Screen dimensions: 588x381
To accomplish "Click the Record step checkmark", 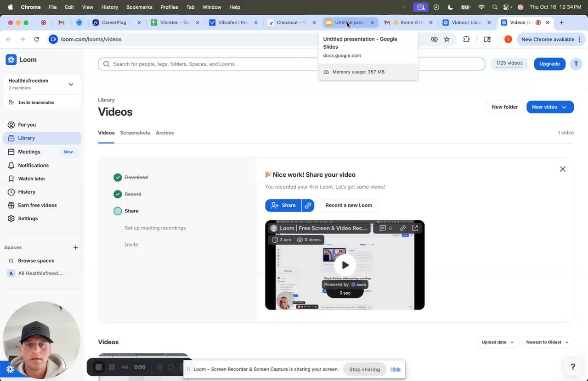I will coord(118,194).
